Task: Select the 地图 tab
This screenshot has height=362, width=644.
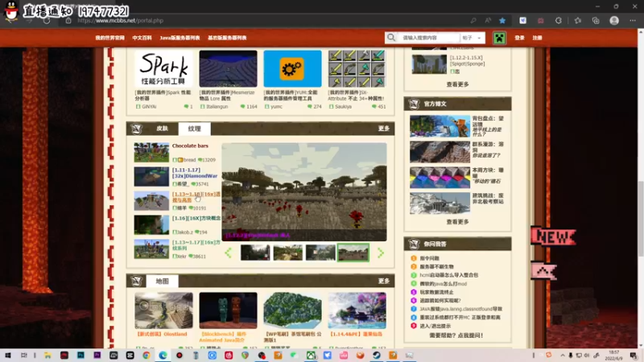Action: (163, 281)
